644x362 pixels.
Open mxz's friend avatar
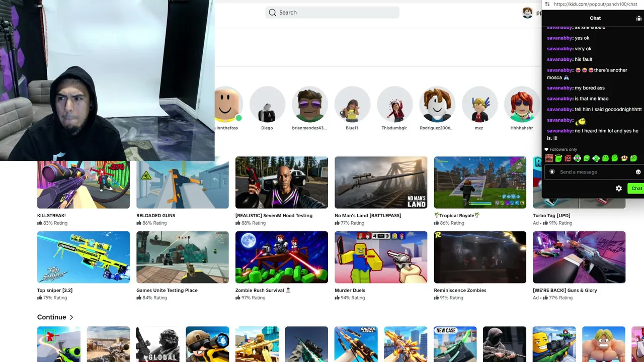pyautogui.click(x=479, y=105)
